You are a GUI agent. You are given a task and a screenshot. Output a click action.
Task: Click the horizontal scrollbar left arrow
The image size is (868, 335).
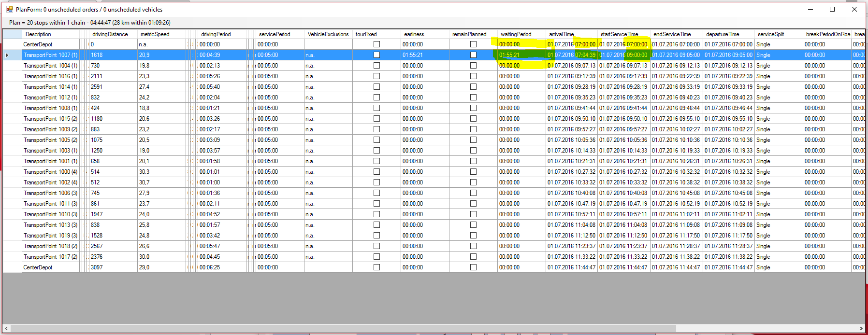[x=6, y=328]
